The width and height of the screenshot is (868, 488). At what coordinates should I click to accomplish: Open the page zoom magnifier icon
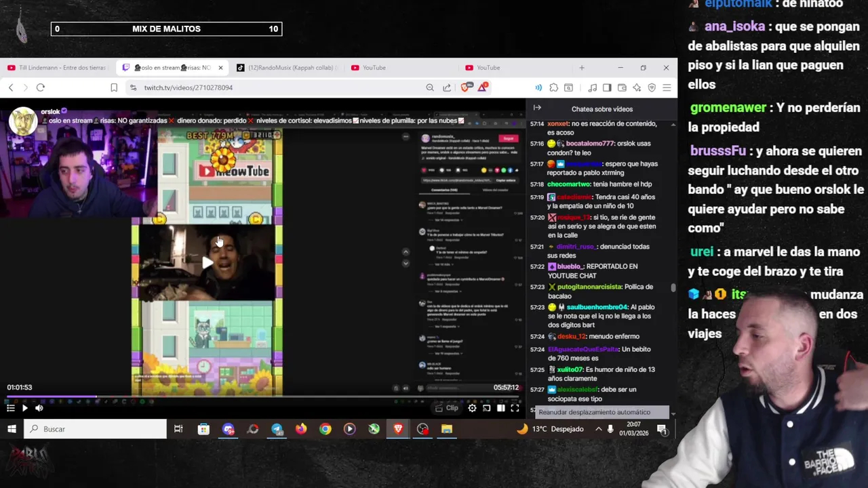click(x=430, y=87)
